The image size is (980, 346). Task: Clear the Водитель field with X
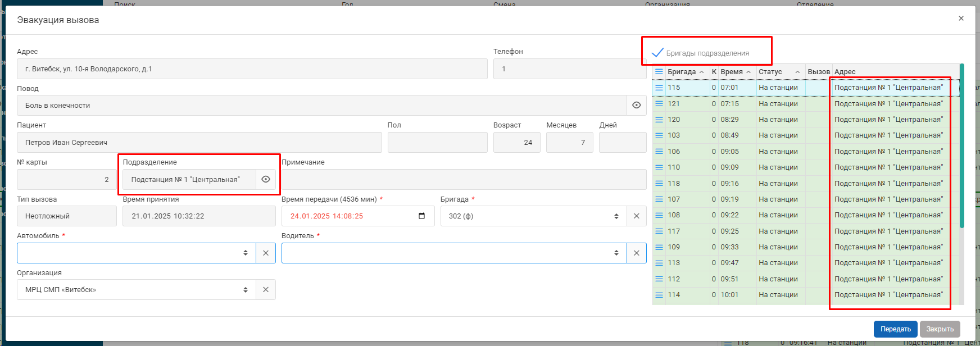point(637,253)
